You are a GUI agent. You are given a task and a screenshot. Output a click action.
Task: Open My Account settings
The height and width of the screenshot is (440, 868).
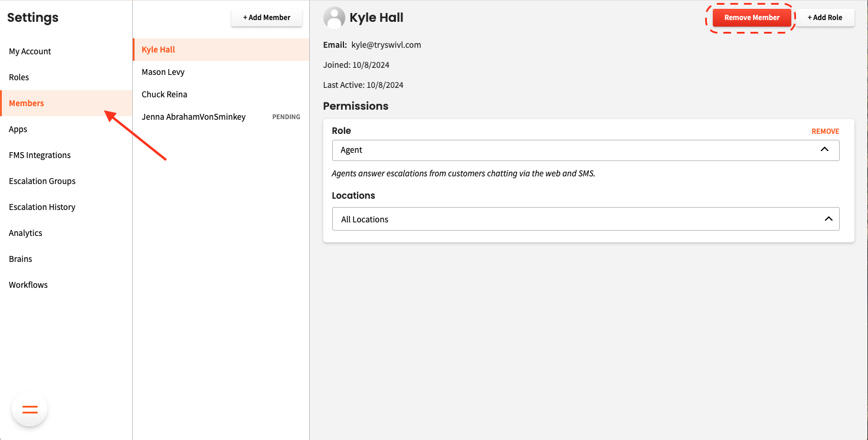point(30,51)
